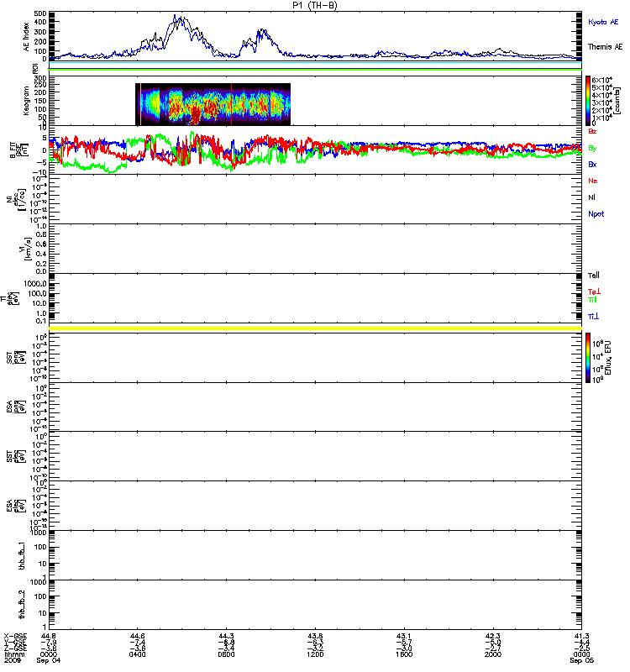The height and width of the screenshot is (672, 630).
Task: Click the red Bz legend label
Action: pos(592,131)
